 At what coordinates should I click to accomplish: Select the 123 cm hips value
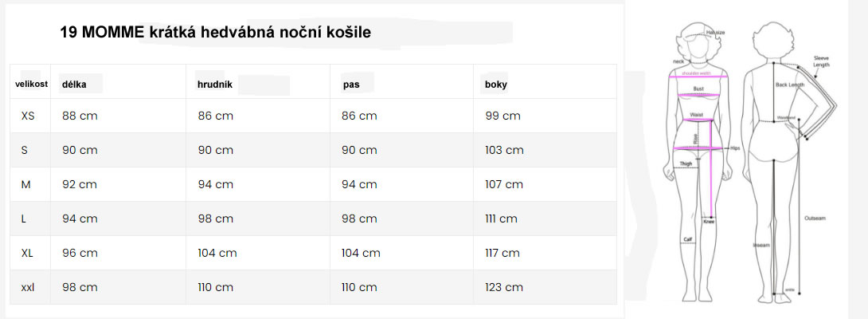504,287
